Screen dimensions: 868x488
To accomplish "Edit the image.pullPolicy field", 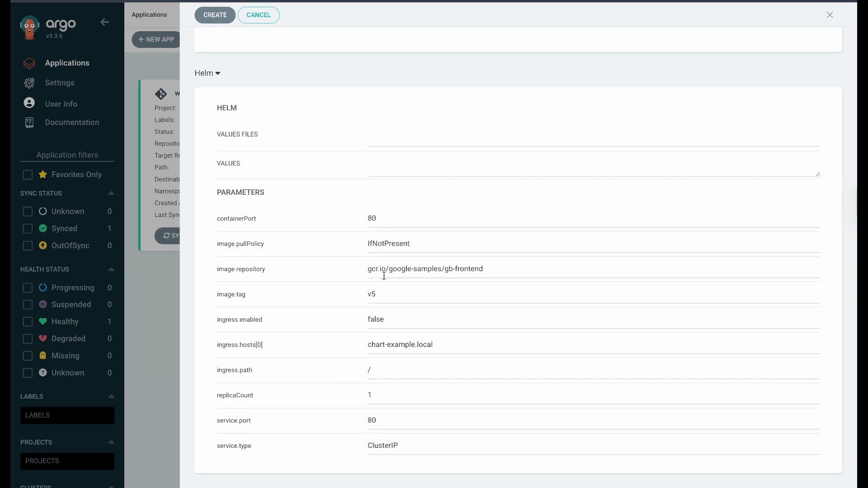I will 594,244.
